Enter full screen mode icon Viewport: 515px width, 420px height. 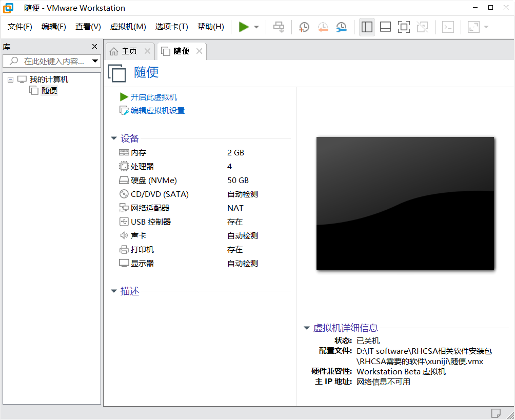(404, 27)
